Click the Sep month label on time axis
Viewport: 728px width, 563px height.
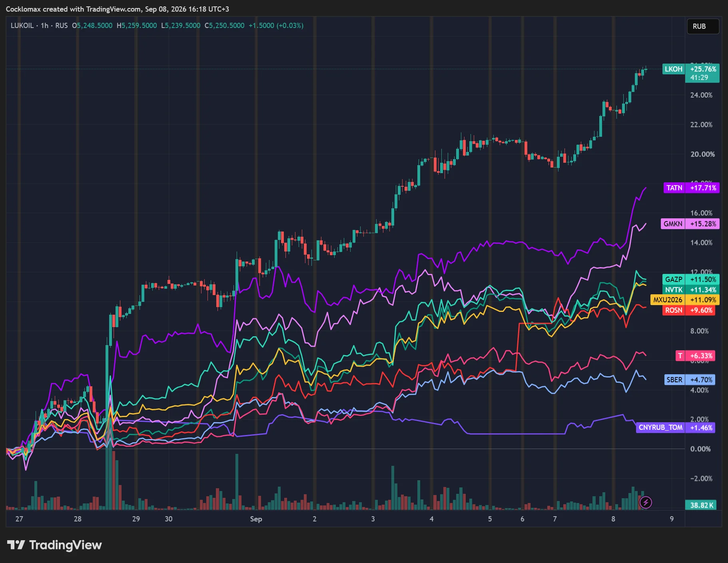click(256, 519)
